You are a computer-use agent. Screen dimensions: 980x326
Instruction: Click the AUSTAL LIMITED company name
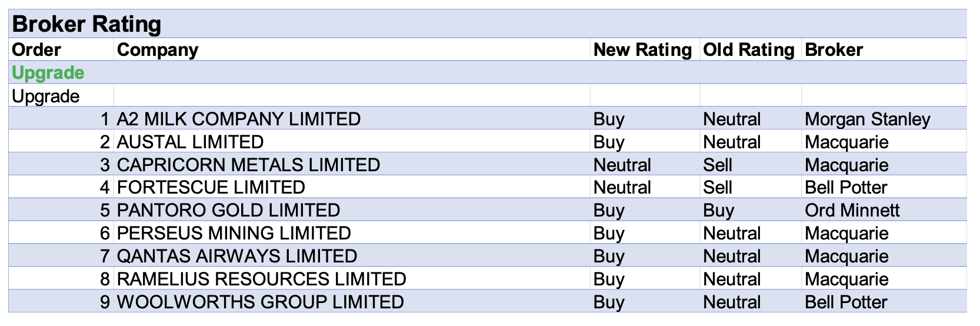click(190, 142)
